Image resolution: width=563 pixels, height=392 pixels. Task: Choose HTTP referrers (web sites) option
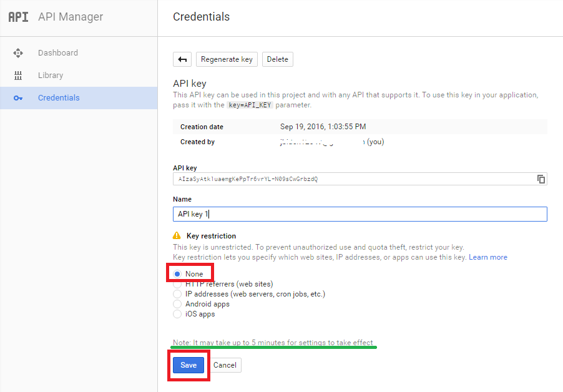tap(177, 284)
